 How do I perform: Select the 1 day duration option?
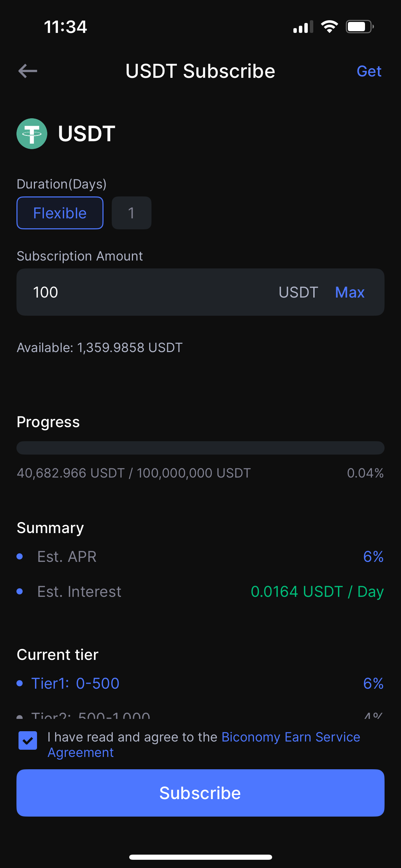(131, 213)
